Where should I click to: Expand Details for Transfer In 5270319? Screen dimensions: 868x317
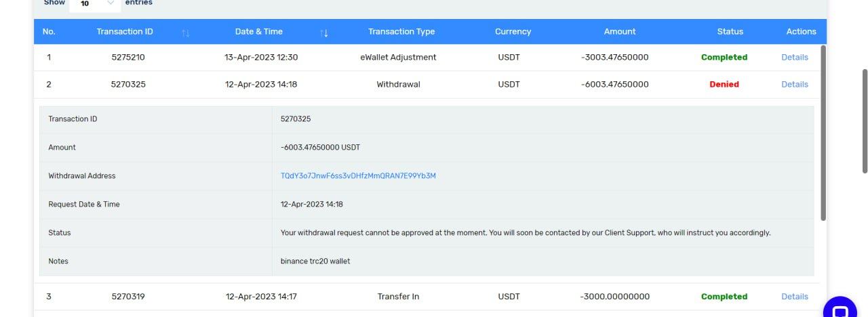tap(794, 297)
